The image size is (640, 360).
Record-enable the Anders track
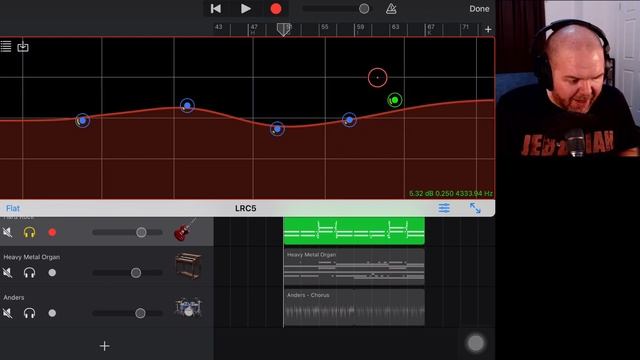click(x=52, y=313)
